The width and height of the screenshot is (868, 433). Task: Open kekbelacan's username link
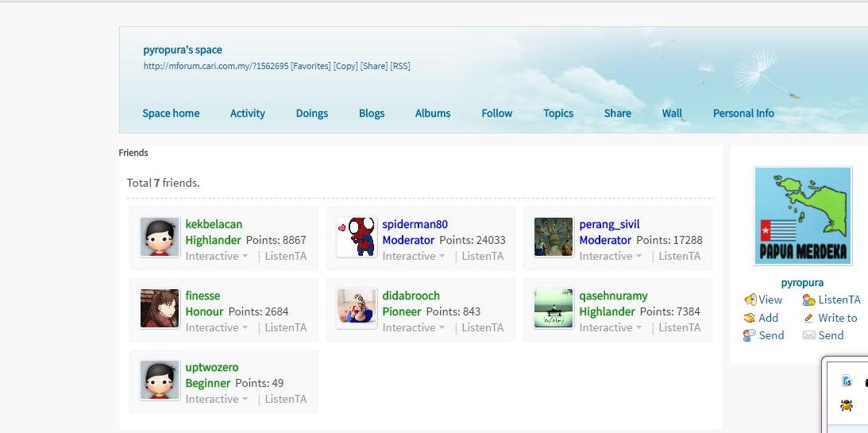click(x=214, y=224)
